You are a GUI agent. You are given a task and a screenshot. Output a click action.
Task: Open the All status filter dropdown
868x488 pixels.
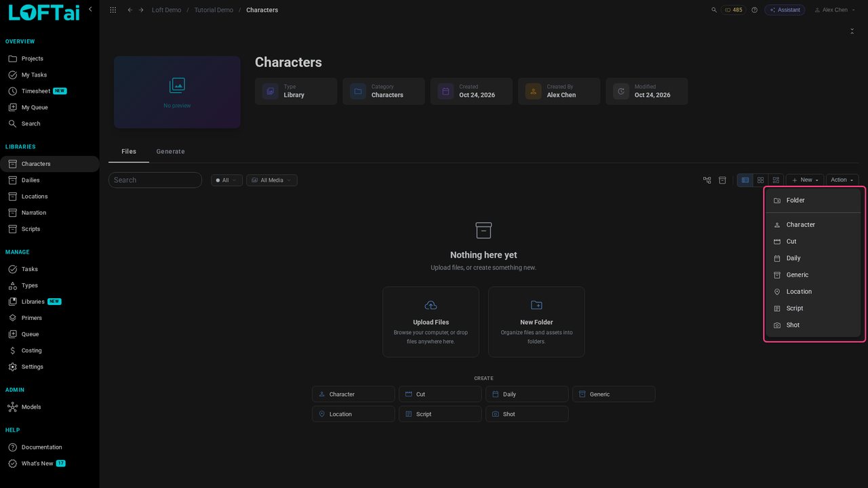[226, 180]
